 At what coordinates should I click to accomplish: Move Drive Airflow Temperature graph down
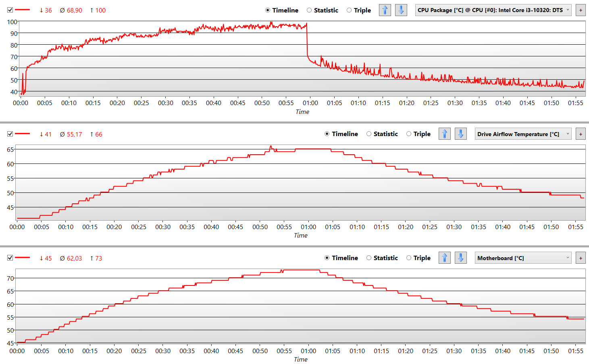tap(460, 134)
